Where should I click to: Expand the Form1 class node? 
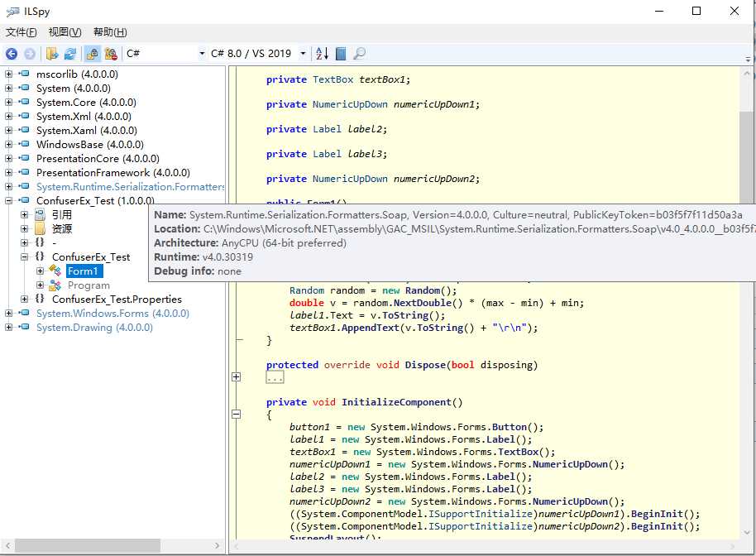41,271
